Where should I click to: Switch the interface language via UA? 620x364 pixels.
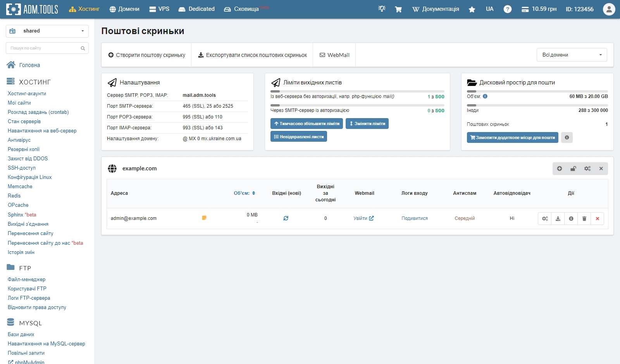click(489, 9)
